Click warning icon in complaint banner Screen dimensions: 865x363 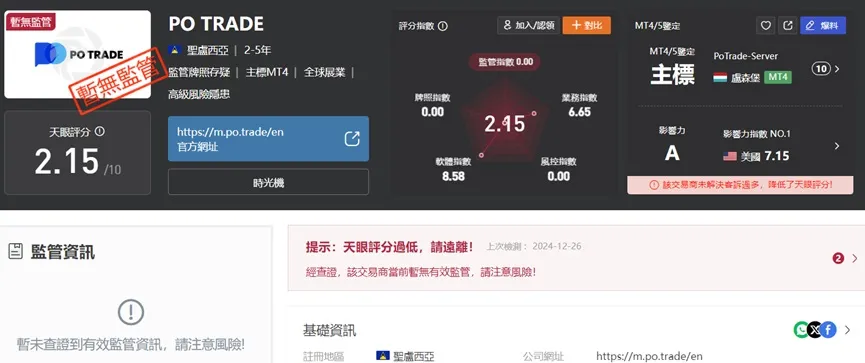tap(654, 185)
